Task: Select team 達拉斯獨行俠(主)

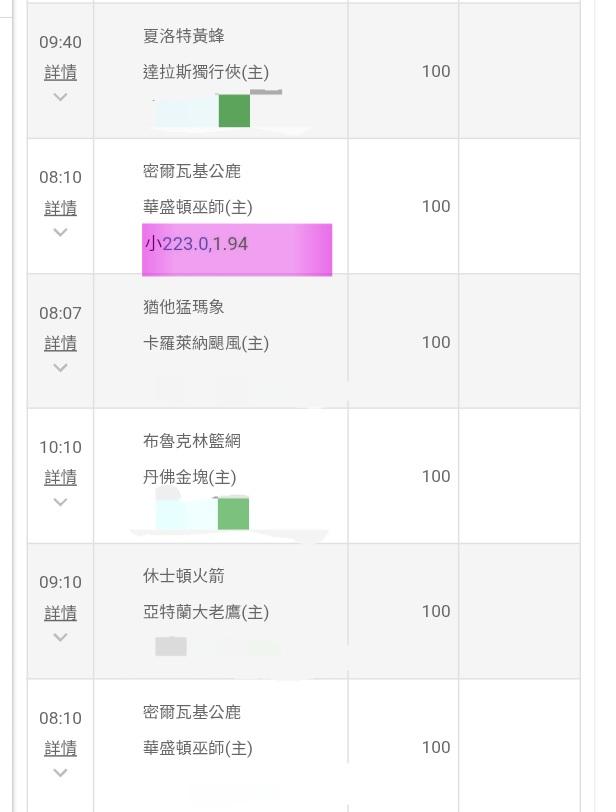Action: (205, 72)
